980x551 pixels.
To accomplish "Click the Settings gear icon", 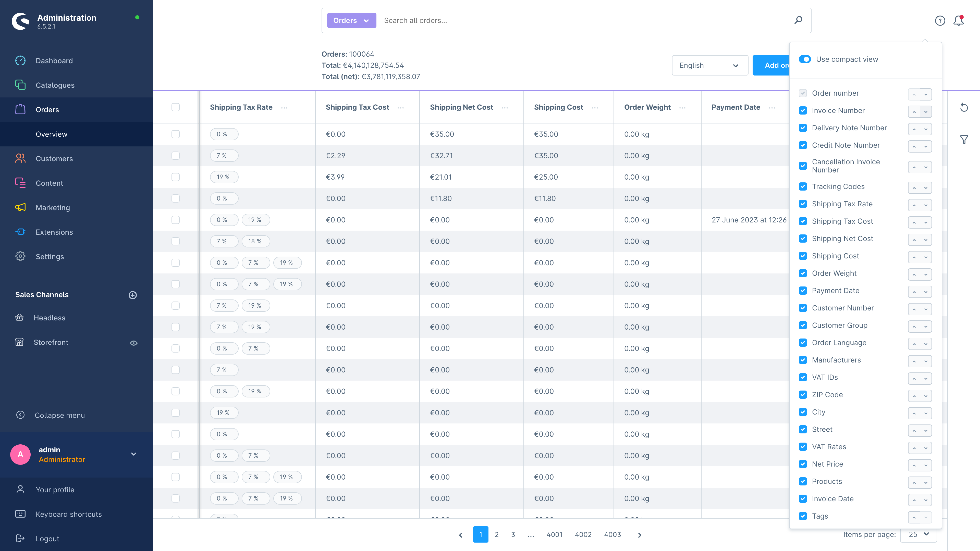I will (20, 256).
